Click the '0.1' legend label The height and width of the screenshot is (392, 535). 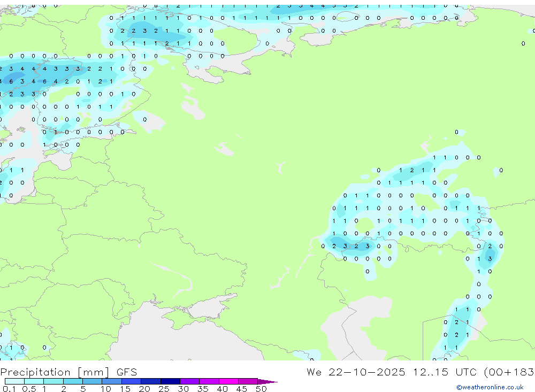point(9,389)
